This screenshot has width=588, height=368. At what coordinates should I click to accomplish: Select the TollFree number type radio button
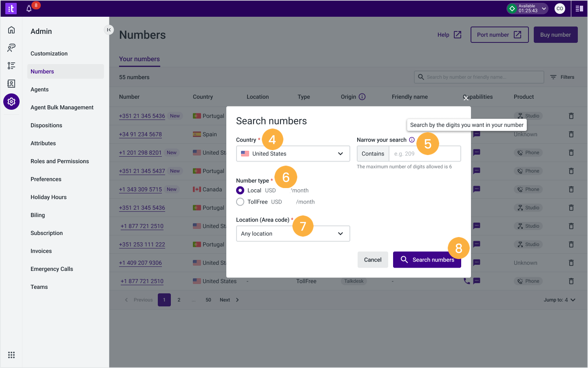(240, 202)
